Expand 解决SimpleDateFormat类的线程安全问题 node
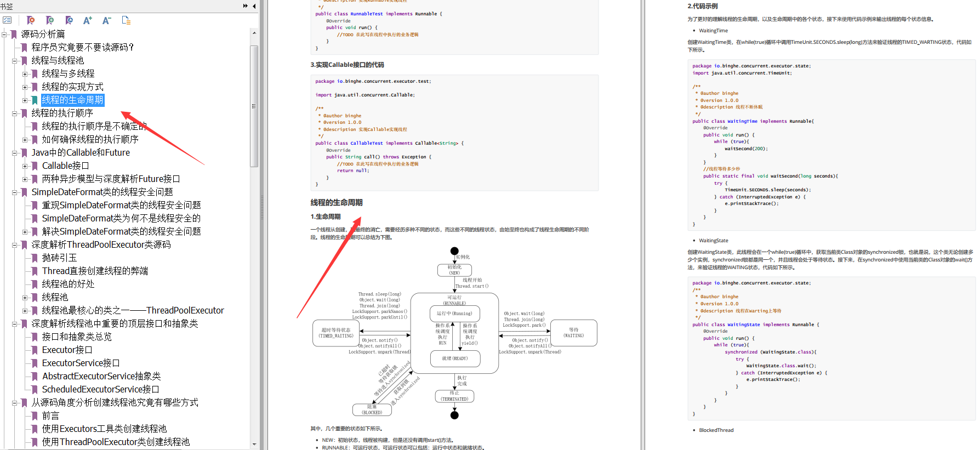The image size is (980, 450). tap(25, 231)
